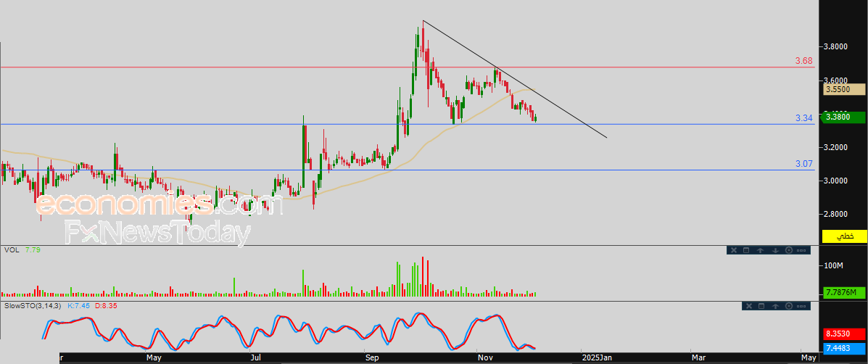Screen dimensions: 868x364
Task: Select the green 7.7876M volume tag
Action: coord(844,293)
